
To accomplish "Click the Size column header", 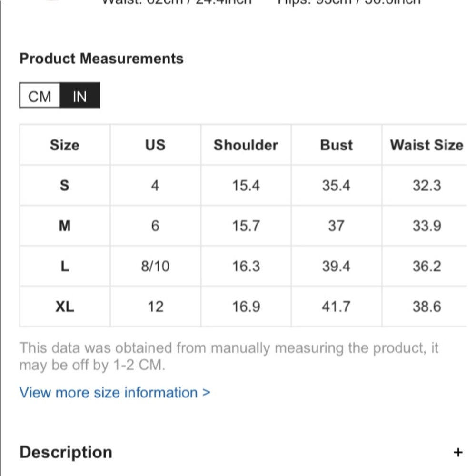I will 65,145.
